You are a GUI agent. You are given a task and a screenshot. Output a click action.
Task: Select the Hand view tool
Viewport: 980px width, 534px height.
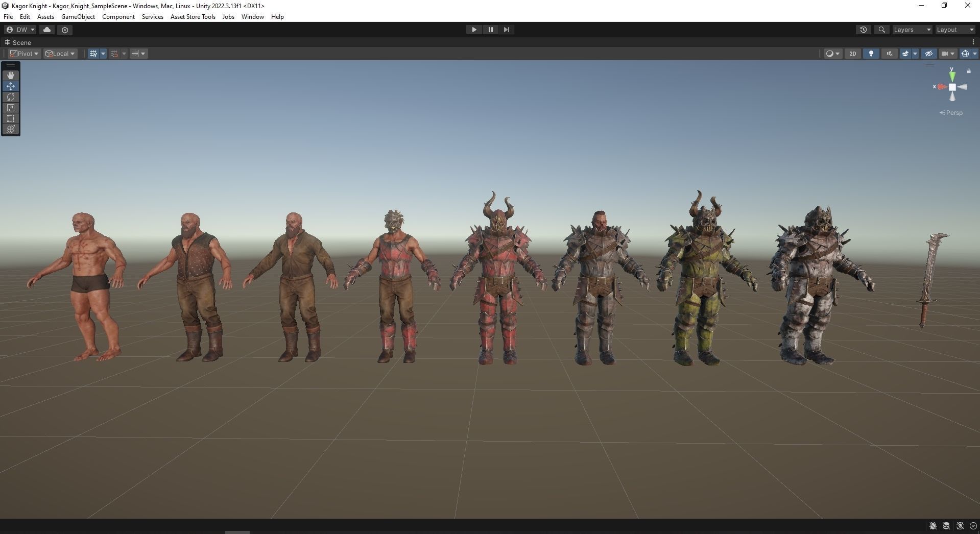[11, 76]
